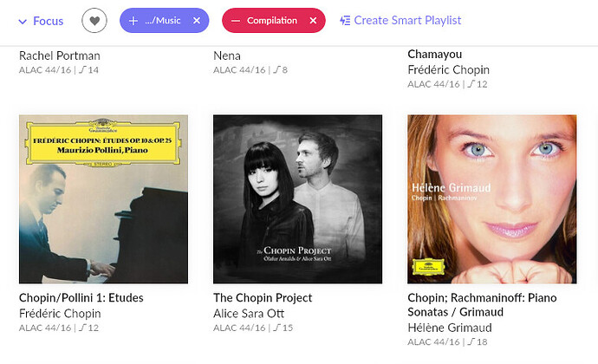Open Hélène Grimaud album cover
The height and width of the screenshot is (364, 598).
[x=491, y=198]
